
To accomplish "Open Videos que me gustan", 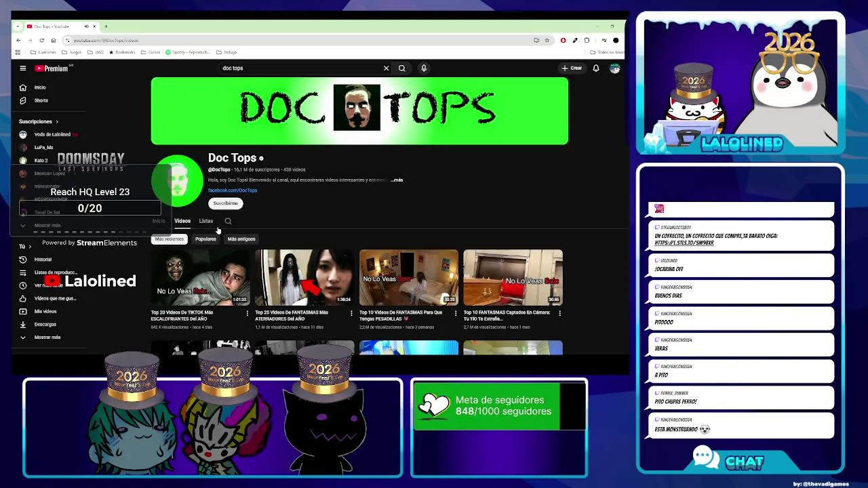I will click(x=49, y=298).
